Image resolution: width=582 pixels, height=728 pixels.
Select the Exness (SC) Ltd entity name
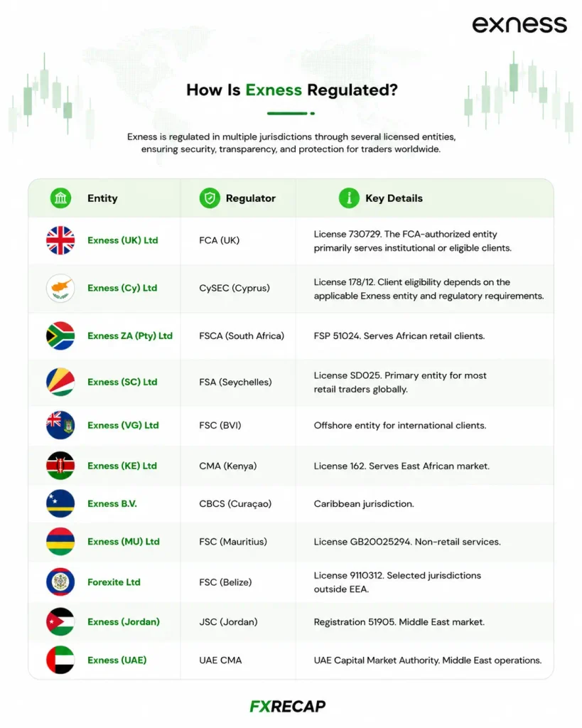(x=122, y=382)
